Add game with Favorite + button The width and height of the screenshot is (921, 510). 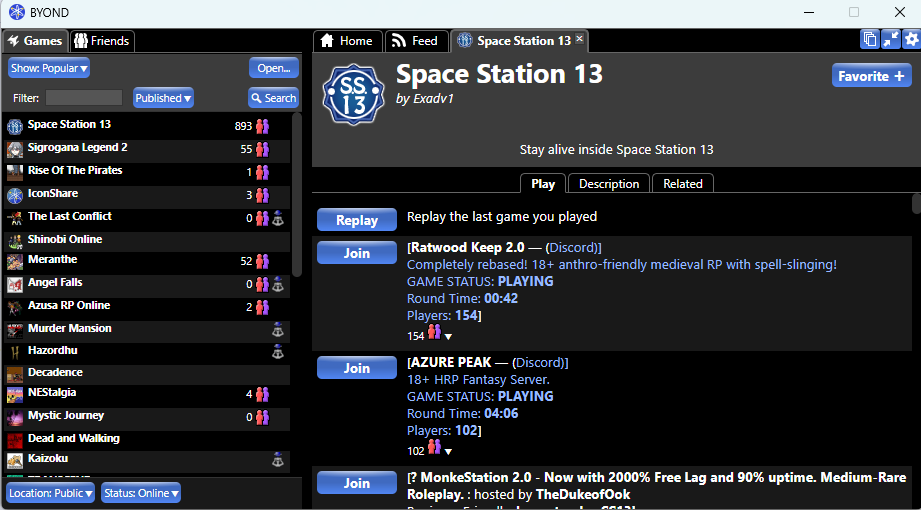click(872, 76)
